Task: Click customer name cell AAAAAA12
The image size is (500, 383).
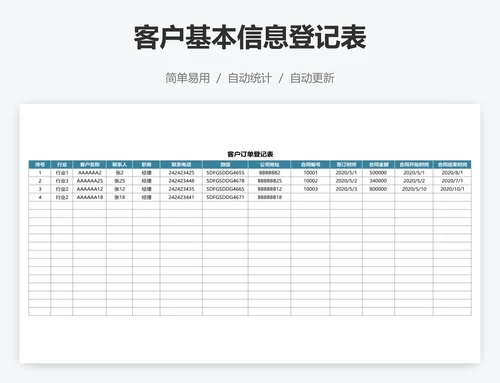Action: (x=89, y=189)
